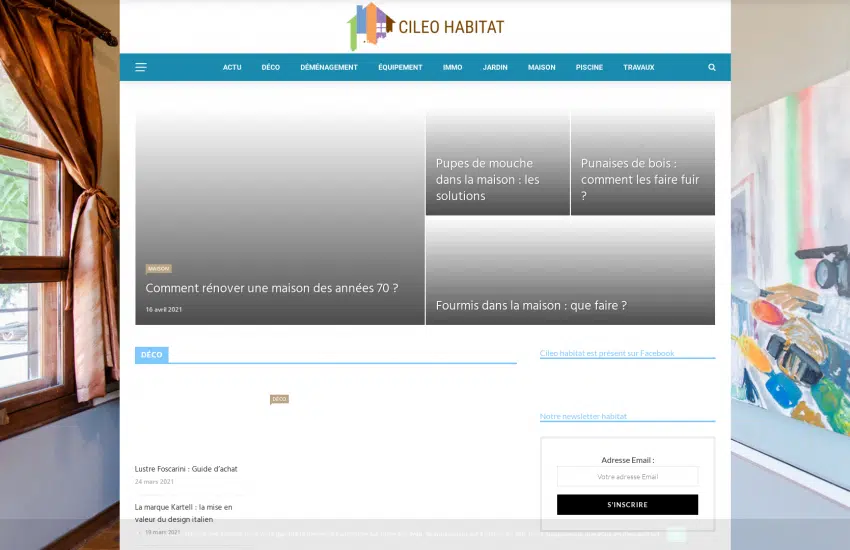Go to ÉQUIPEMENT section
850x550 pixels.
pyautogui.click(x=400, y=67)
